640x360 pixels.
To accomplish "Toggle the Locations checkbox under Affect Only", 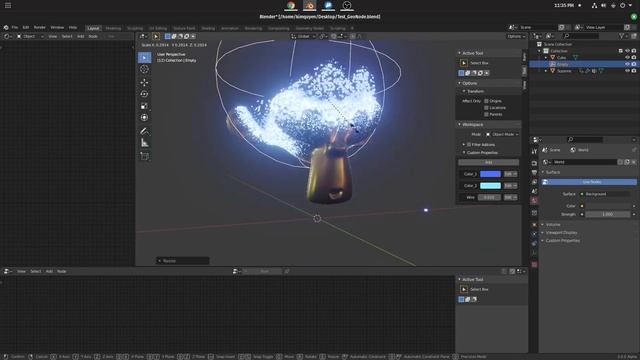I will click(x=486, y=108).
